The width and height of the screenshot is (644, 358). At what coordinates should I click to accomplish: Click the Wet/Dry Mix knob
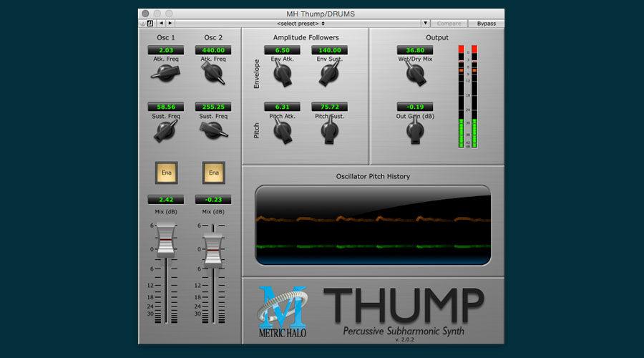coord(414,72)
